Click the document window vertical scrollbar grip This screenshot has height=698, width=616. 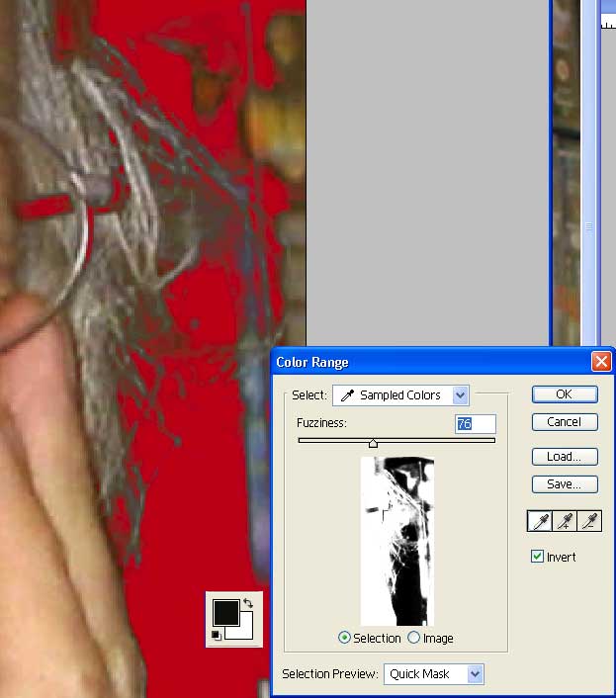coord(588,226)
